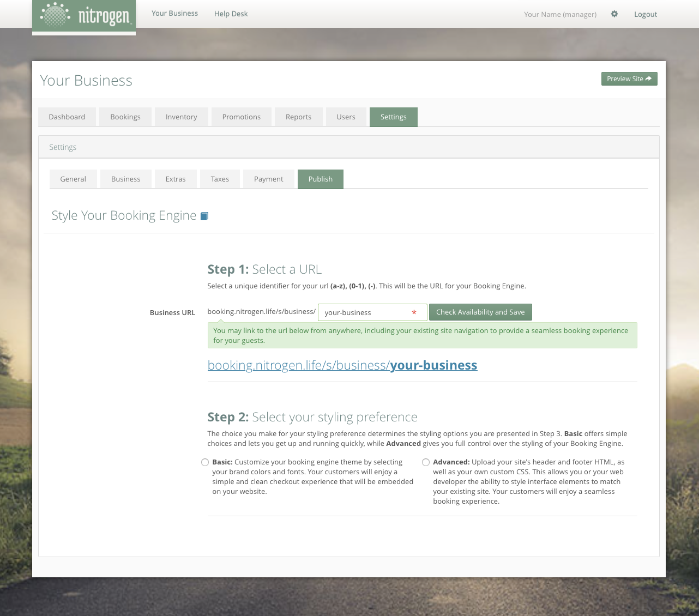Open the Bookings tab
Viewport: 699px width, 616px height.
(125, 117)
